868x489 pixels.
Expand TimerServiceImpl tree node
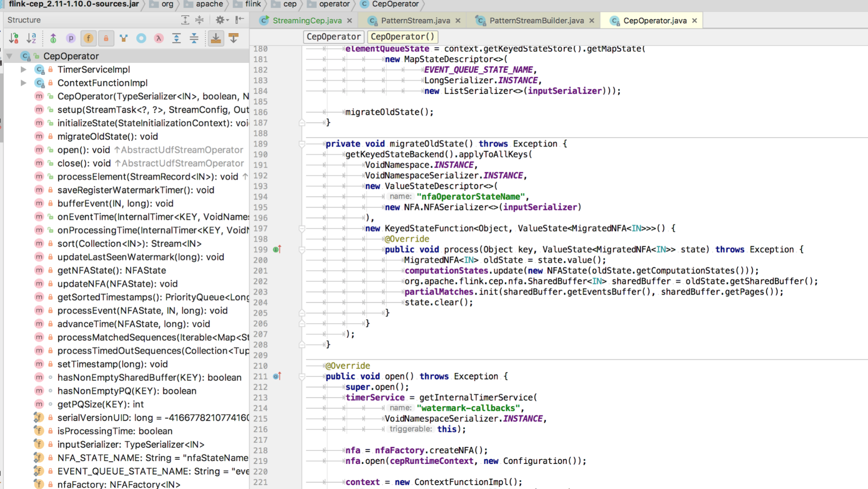pos(24,69)
